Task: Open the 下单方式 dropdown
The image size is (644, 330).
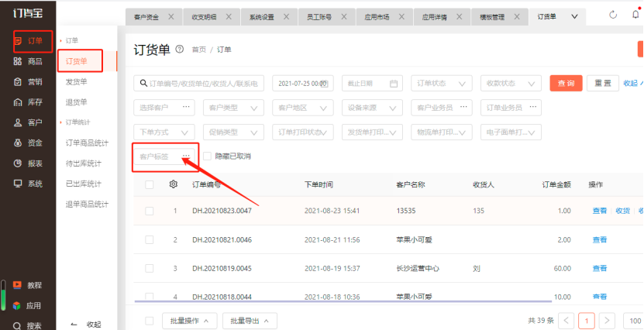Action: [164, 132]
